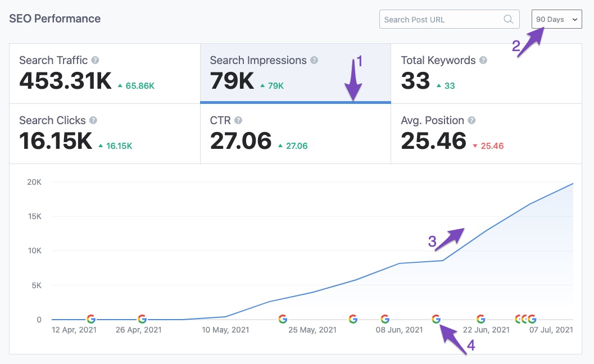
Task: Click Google marker just left of 08 Jun, 2021
Action: click(x=353, y=319)
